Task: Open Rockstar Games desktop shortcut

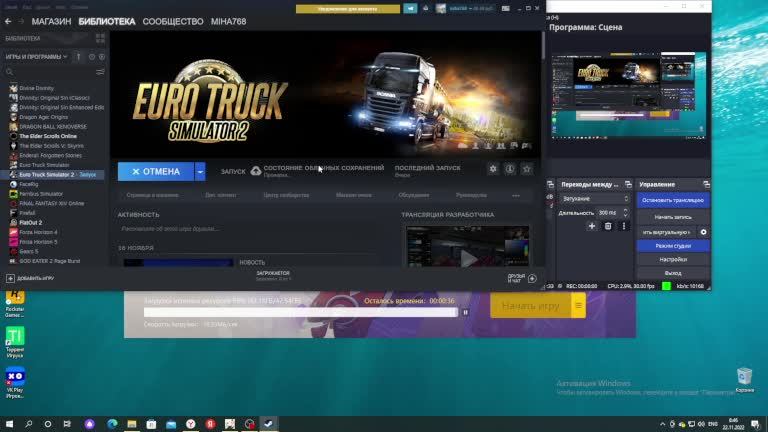Action: point(15,303)
